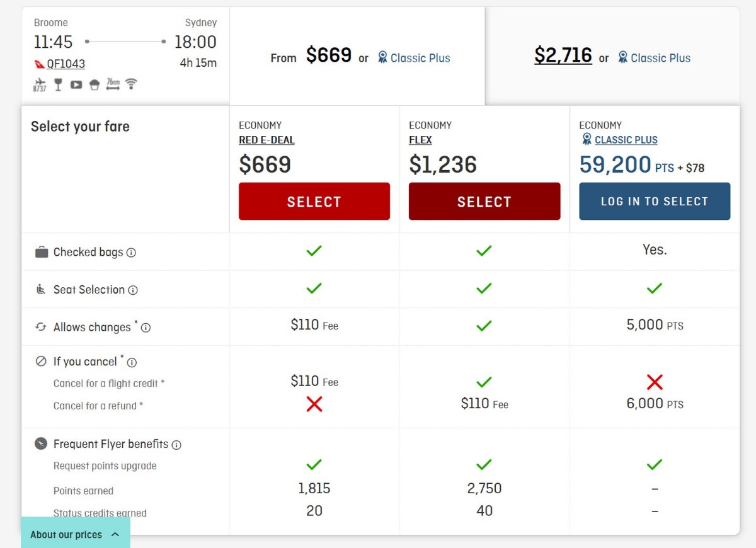
Task: Click the 76cm seat pitch icon
Action: tap(113, 84)
